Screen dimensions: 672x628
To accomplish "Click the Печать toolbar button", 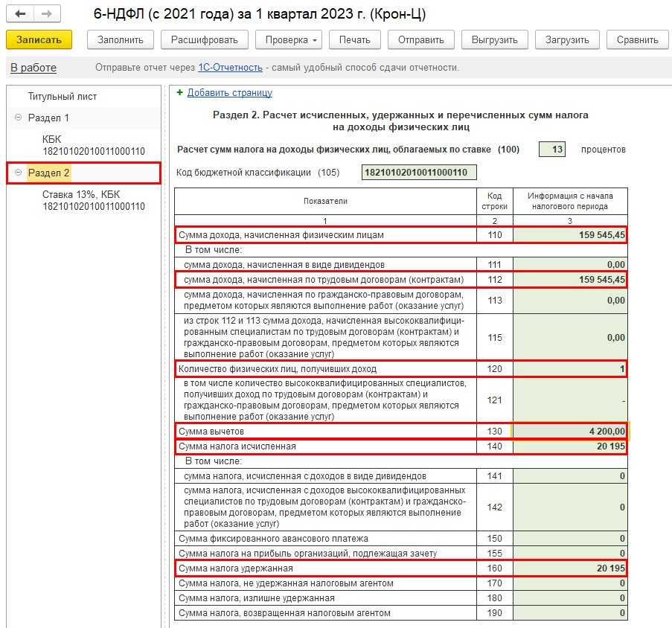I will pyautogui.click(x=354, y=39).
